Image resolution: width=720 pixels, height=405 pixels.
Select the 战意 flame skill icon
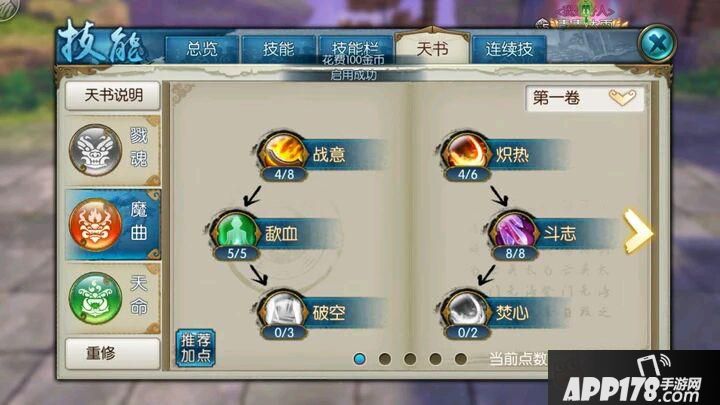coord(282,152)
